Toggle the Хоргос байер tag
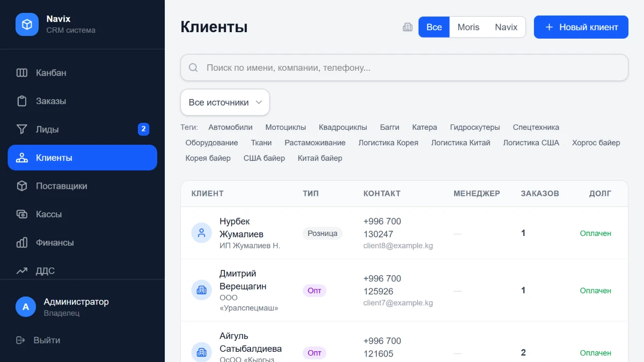Image resolution: width=644 pixels, height=362 pixels. point(596,143)
